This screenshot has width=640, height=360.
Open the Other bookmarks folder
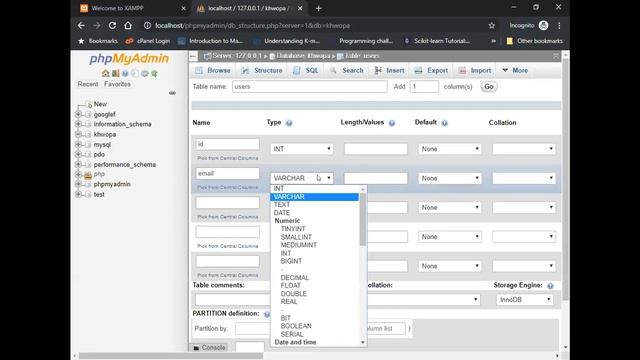click(x=534, y=41)
